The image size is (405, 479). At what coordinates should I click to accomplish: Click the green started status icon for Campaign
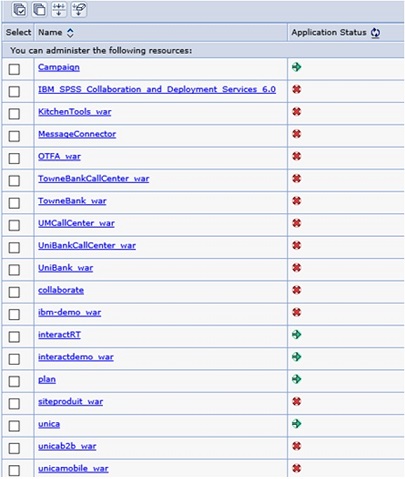click(296, 67)
